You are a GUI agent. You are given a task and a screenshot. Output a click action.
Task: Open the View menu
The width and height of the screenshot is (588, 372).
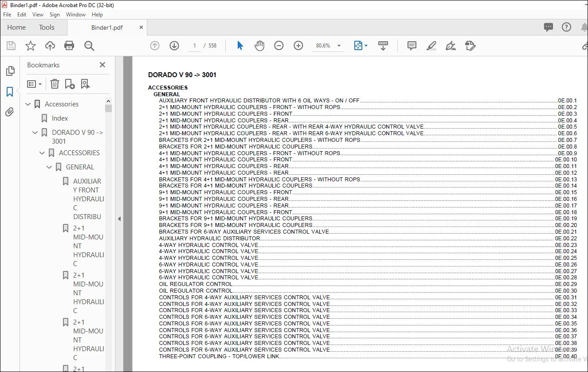click(x=38, y=15)
